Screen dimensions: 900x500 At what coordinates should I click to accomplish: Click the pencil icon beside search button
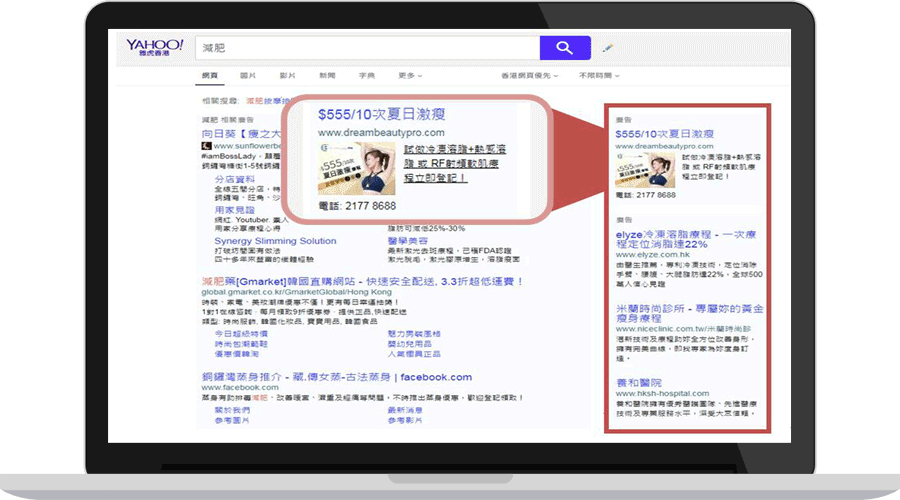click(x=608, y=48)
